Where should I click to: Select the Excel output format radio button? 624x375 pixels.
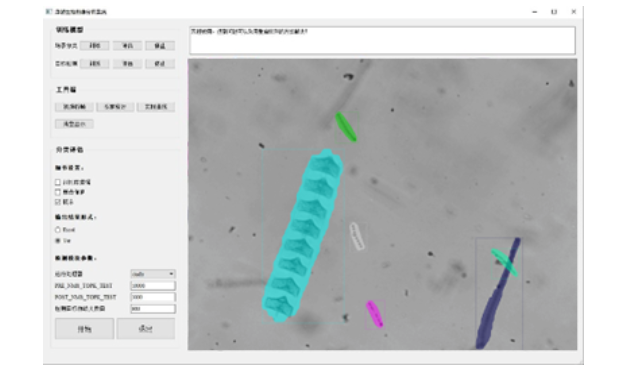pyautogui.click(x=58, y=230)
